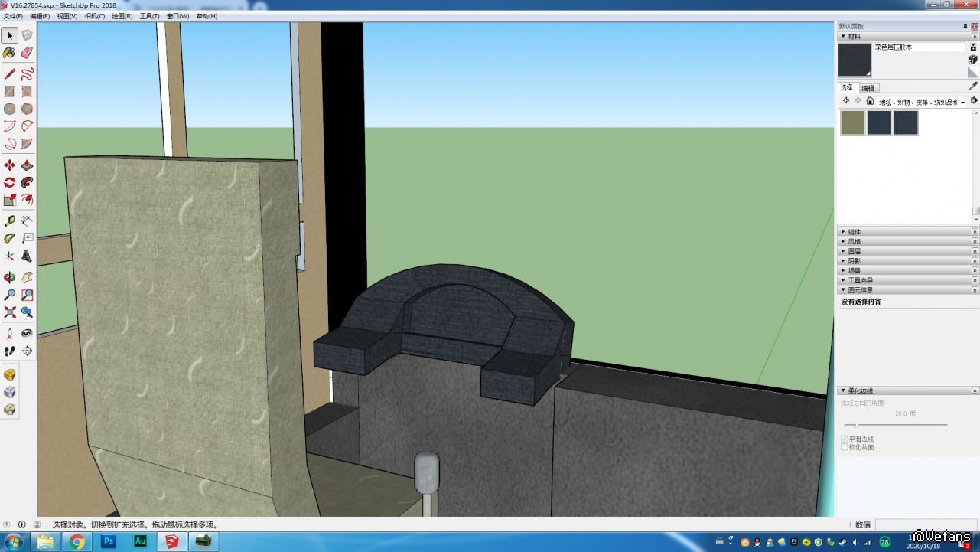This screenshot has width=980, height=552.
Task: Select the Eraser tool
Action: (x=27, y=53)
